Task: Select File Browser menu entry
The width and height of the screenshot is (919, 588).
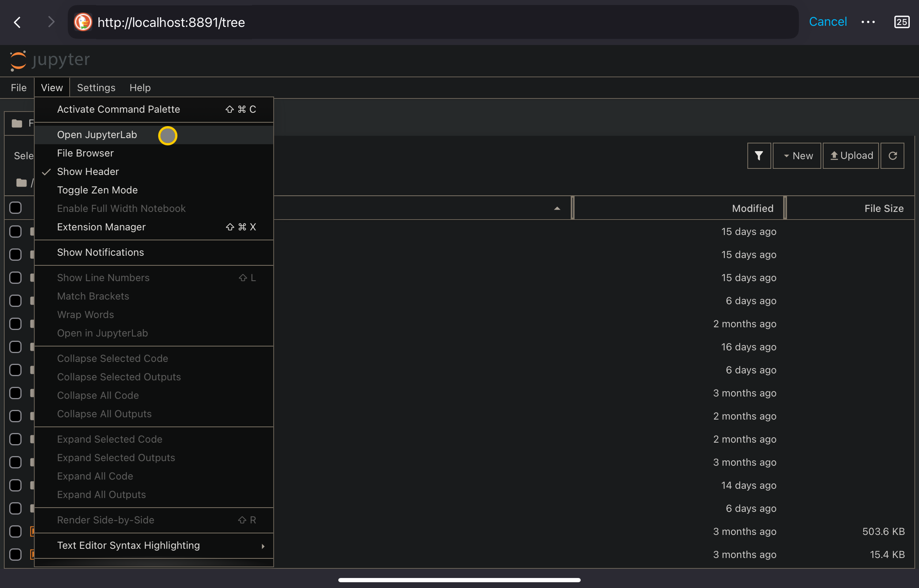Action: click(154, 153)
